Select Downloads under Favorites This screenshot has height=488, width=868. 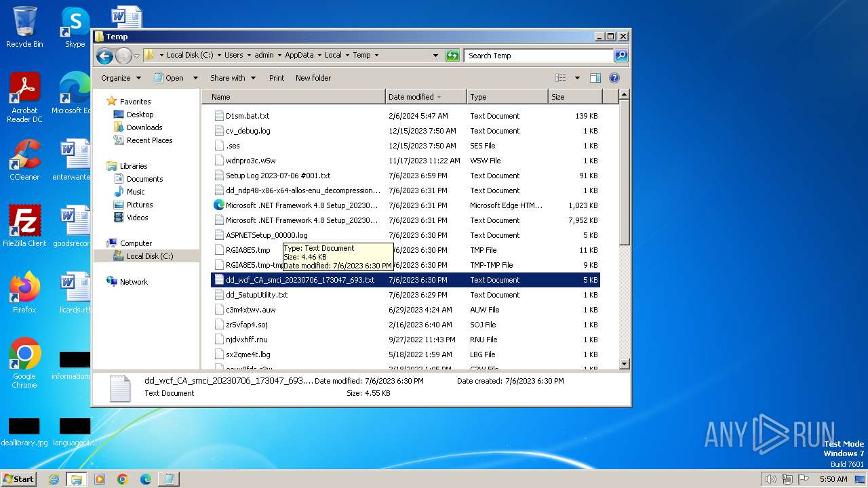[x=144, y=127]
